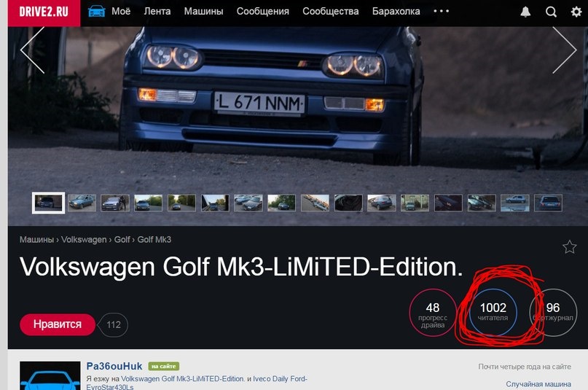Open Сообщения in the top menu

(263, 11)
